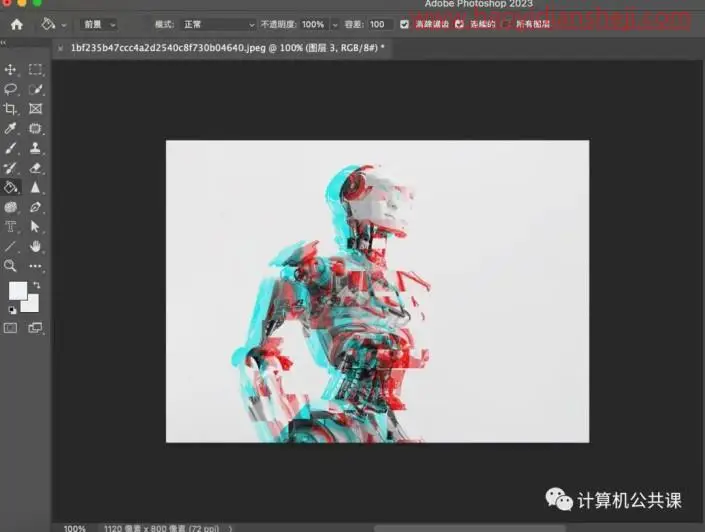Select the Type tool
Viewport: 705px width, 532px height.
(10, 227)
